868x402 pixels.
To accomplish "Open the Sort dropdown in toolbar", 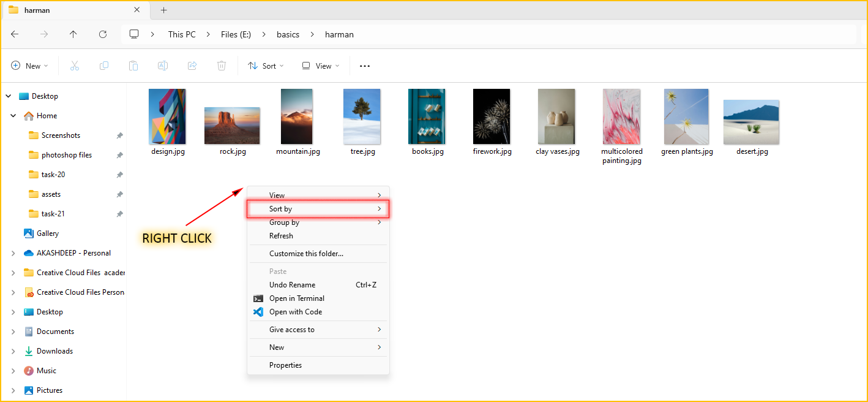I will [266, 66].
